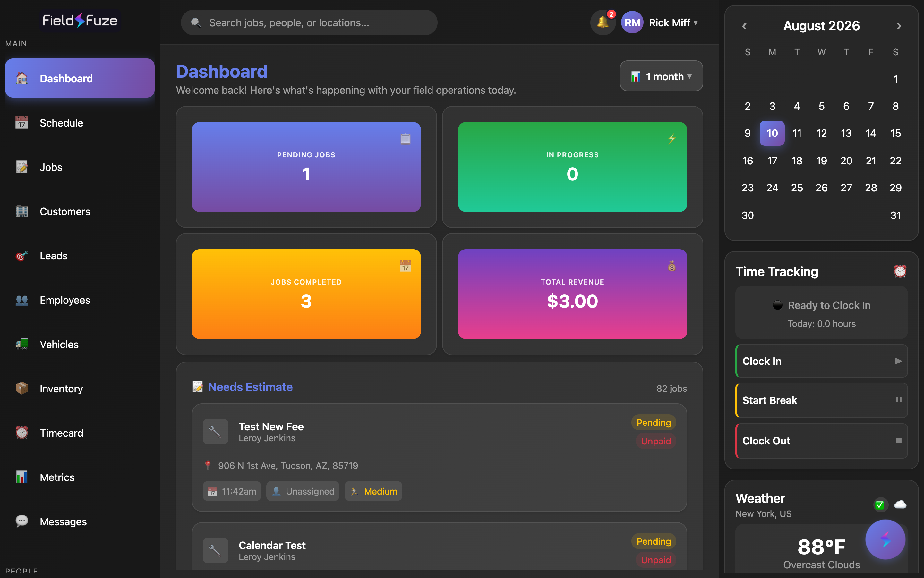
Task: Go to next month in calendar
Action: (899, 26)
